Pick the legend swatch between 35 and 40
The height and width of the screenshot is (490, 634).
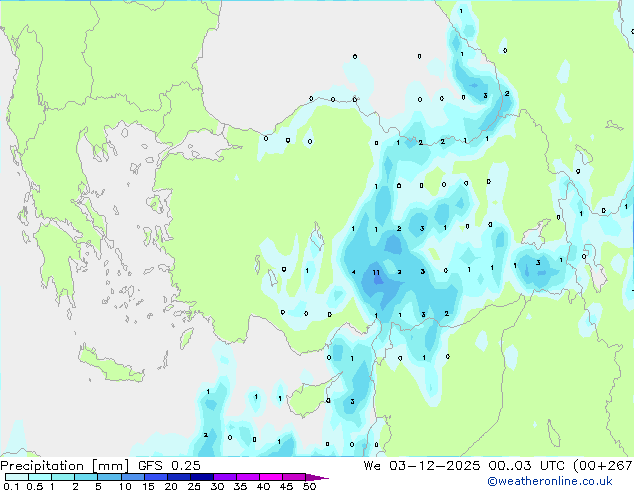coord(248,477)
